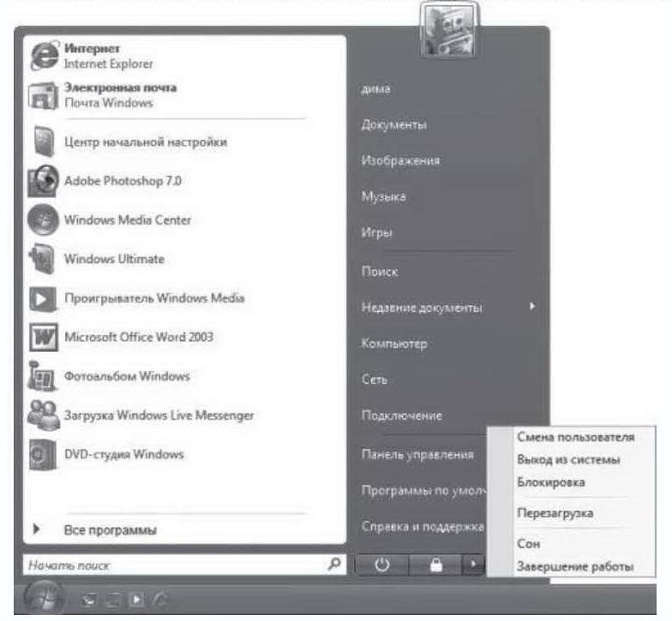Click the Microsoft Office Word 2003 text

[139, 337]
